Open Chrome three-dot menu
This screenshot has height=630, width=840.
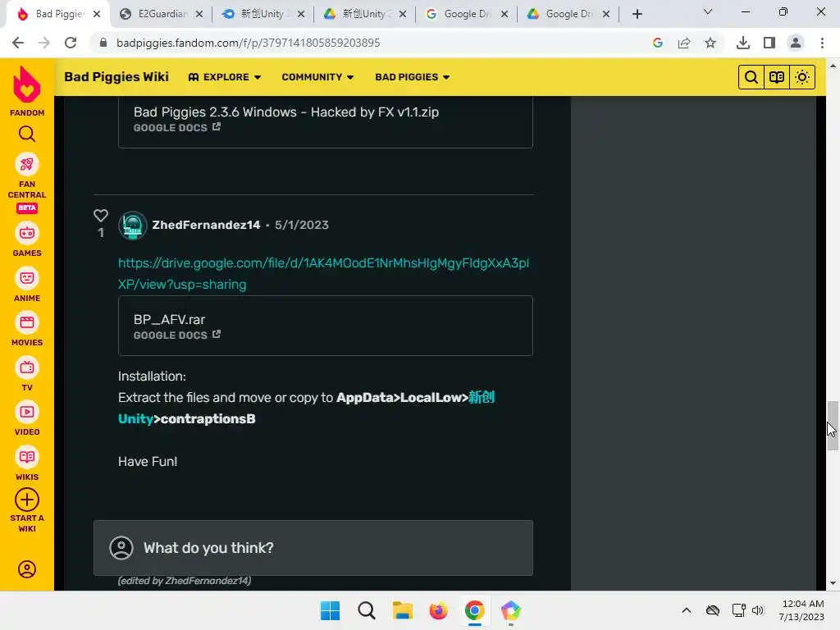coord(822,43)
